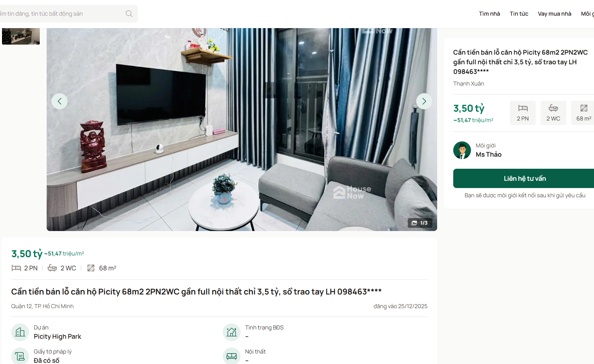Viewport: 594px width, 364px height.
Task: Open the Tìm nhà menu
Action: (489, 14)
